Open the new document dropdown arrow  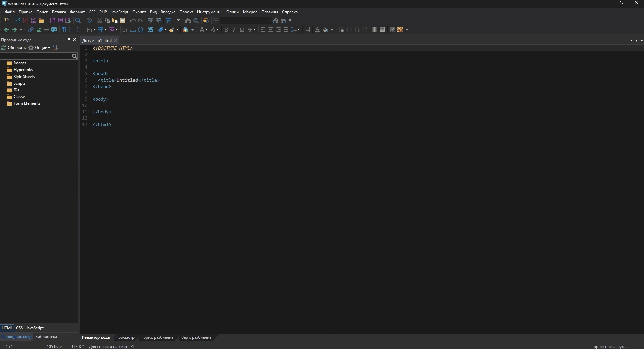point(12,20)
